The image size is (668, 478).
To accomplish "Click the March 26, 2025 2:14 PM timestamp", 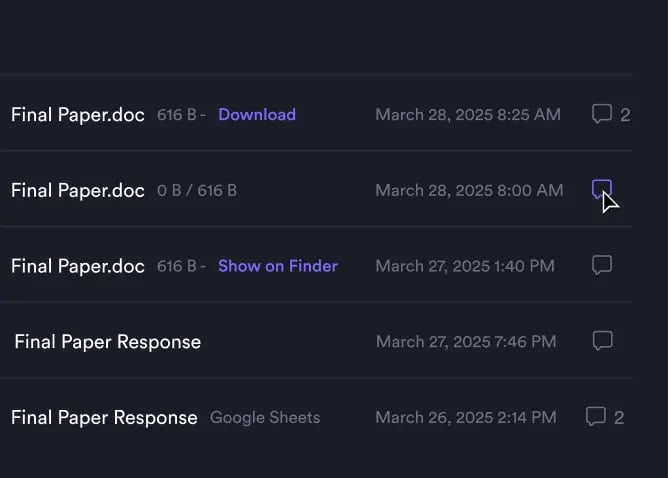I will coord(465,417).
